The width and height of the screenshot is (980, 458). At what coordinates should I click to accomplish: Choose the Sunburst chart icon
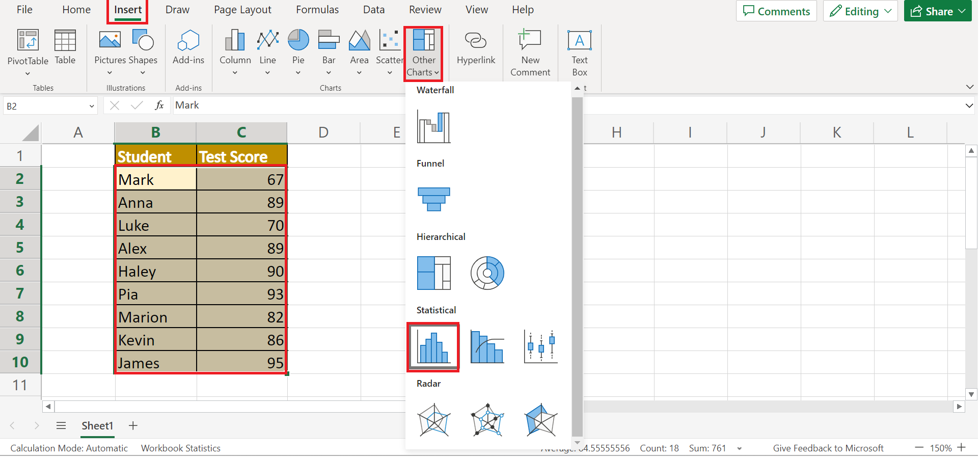pyautogui.click(x=487, y=273)
